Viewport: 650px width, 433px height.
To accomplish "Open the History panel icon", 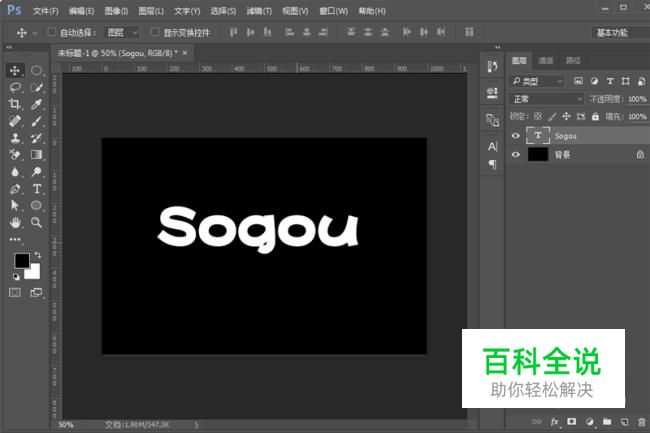I will pyautogui.click(x=492, y=66).
